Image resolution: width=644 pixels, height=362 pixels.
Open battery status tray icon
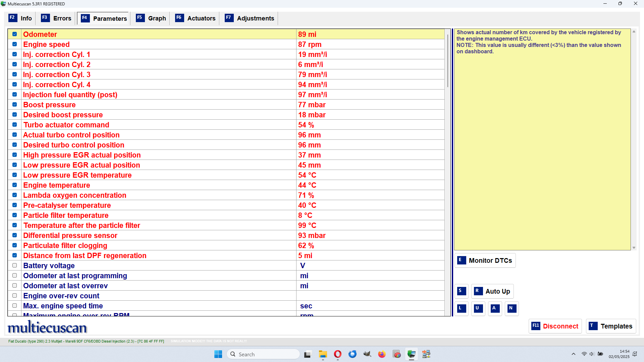(600, 354)
